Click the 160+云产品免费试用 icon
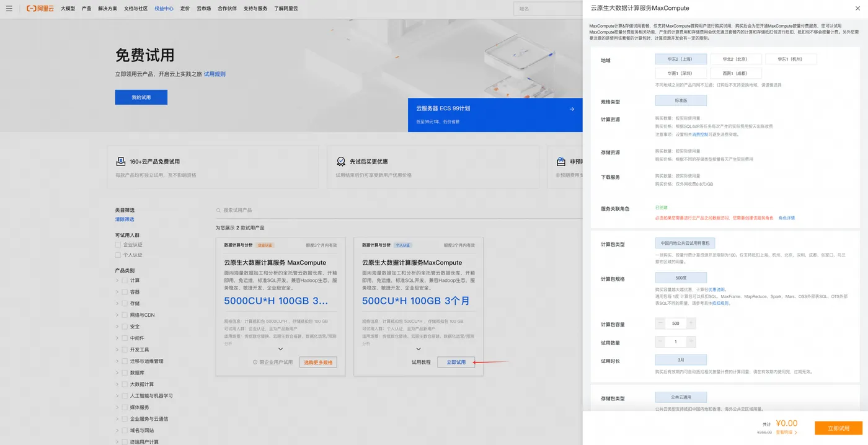Screen dimensions: 868x445 coord(121,161)
